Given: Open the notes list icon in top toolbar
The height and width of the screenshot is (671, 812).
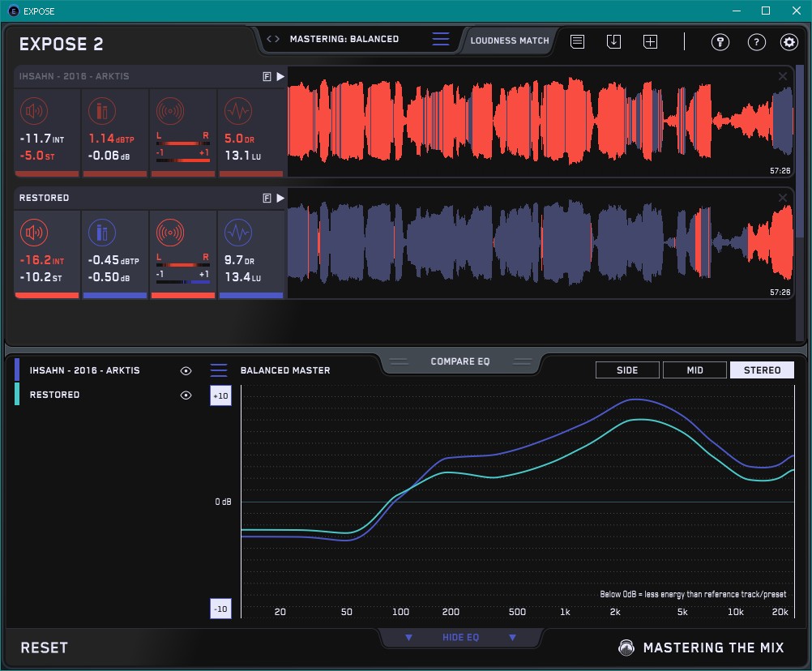Looking at the screenshot, I should click(x=577, y=41).
